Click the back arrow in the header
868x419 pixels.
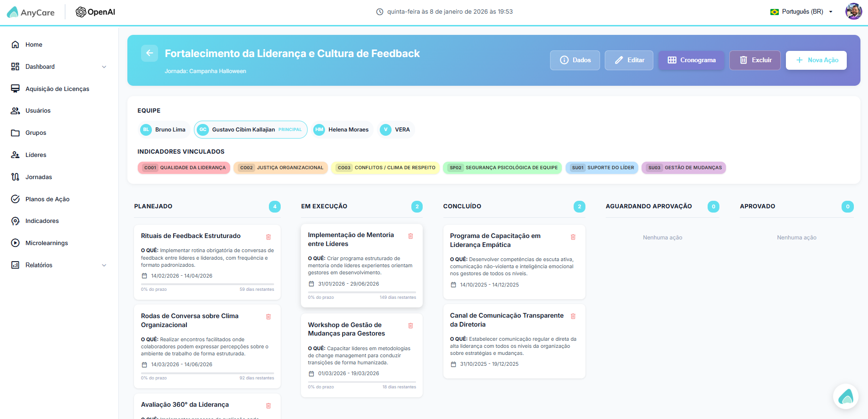(150, 53)
